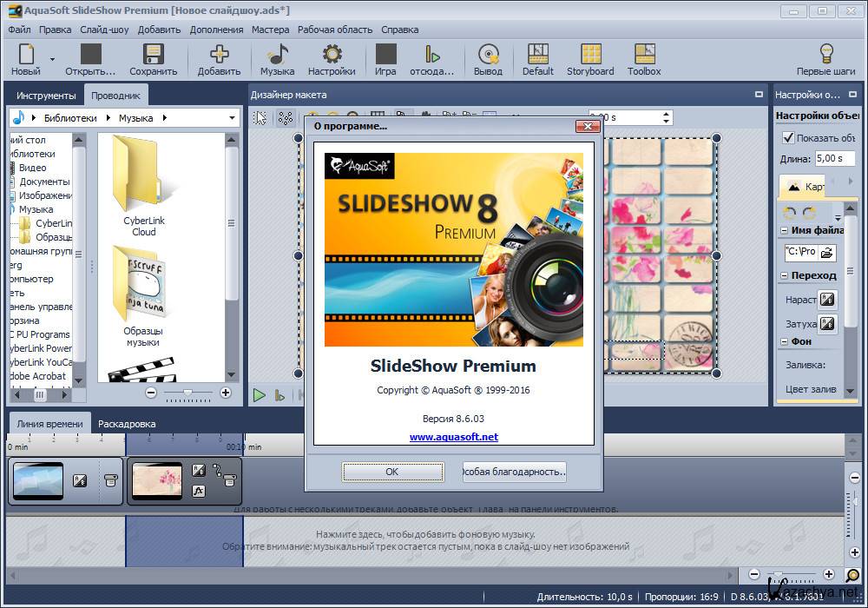
Task: Click the Вывод output disc icon
Action: [488, 55]
